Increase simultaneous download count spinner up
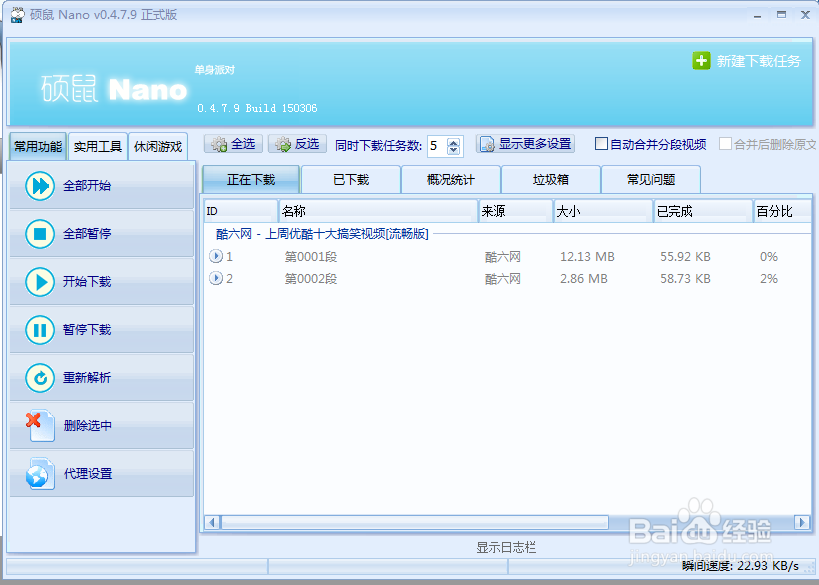 click(453, 142)
